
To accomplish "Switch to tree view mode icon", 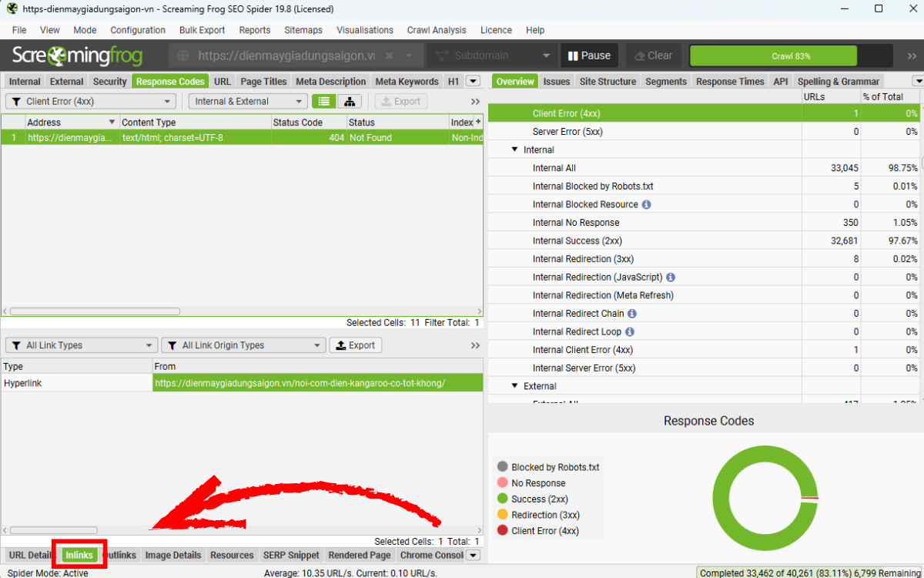I will [350, 102].
